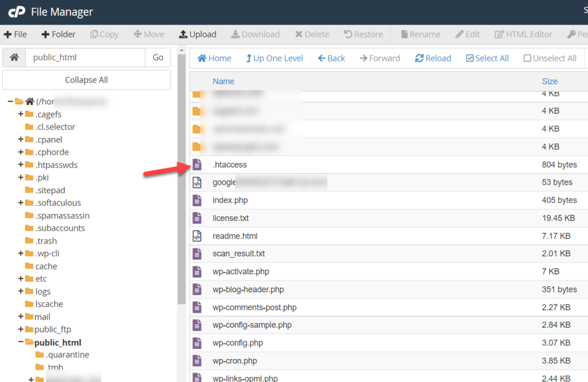Select .cl.selector folder in tree
588x382 pixels.
(55, 127)
